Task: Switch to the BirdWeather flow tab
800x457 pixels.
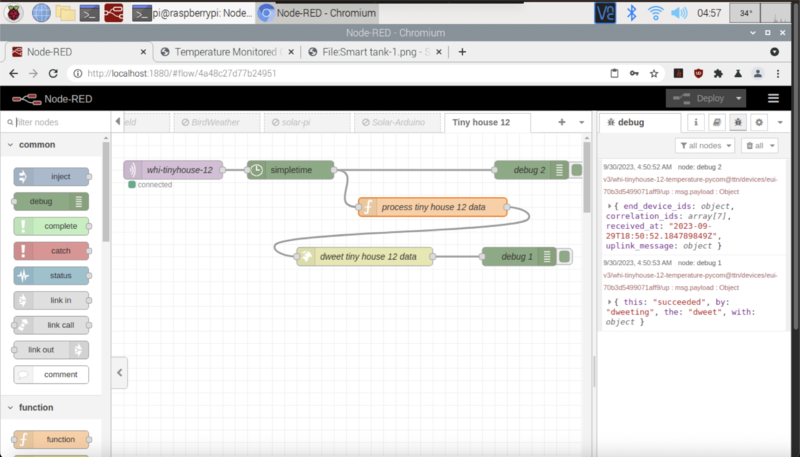Action: pos(217,122)
